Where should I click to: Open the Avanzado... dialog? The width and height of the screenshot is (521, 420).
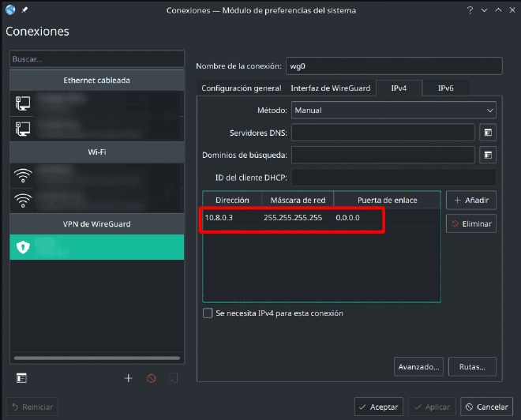418,366
